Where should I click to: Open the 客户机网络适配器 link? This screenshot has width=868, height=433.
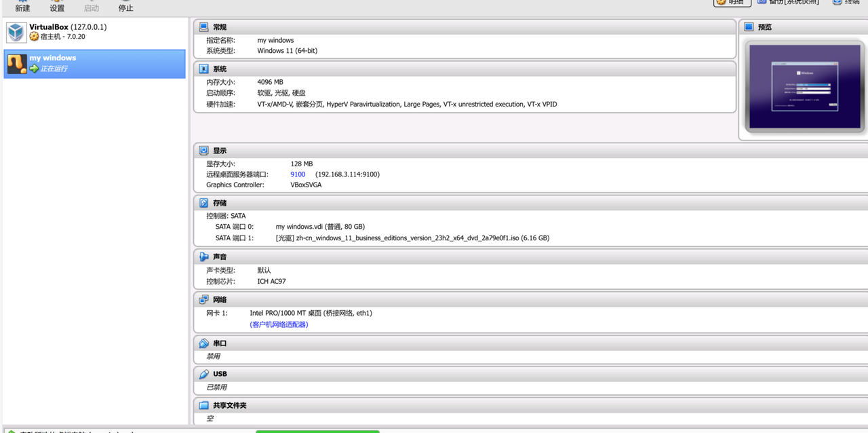(x=279, y=324)
